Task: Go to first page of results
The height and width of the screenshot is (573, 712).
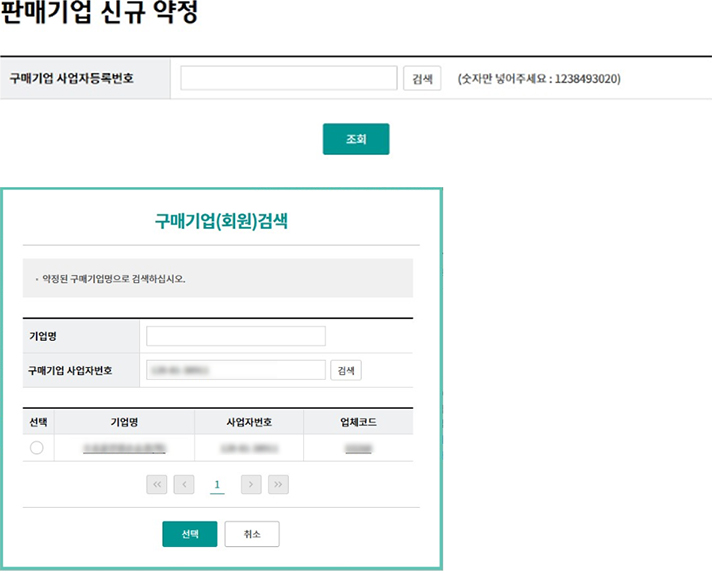Action: (x=157, y=485)
